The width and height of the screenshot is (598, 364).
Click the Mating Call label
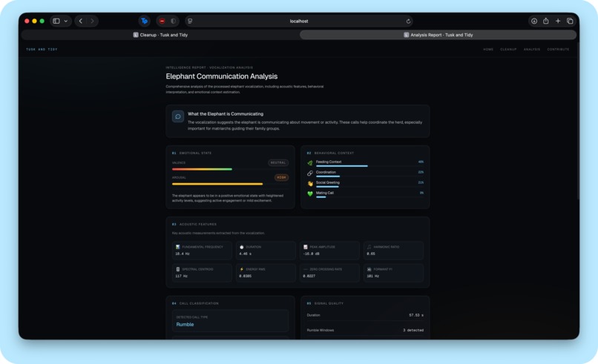(x=324, y=193)
